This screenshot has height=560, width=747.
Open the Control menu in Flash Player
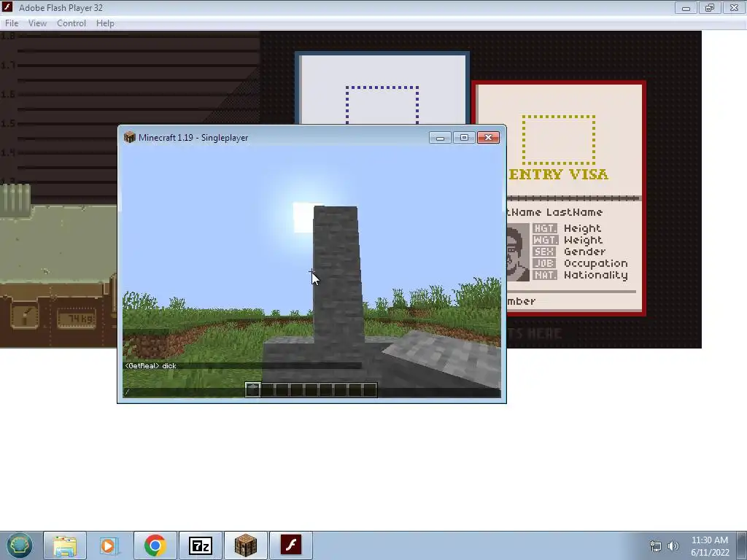71,23
